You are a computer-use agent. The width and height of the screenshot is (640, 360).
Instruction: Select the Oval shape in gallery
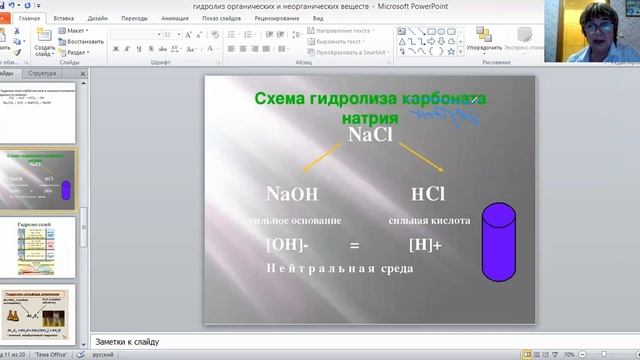441,31
